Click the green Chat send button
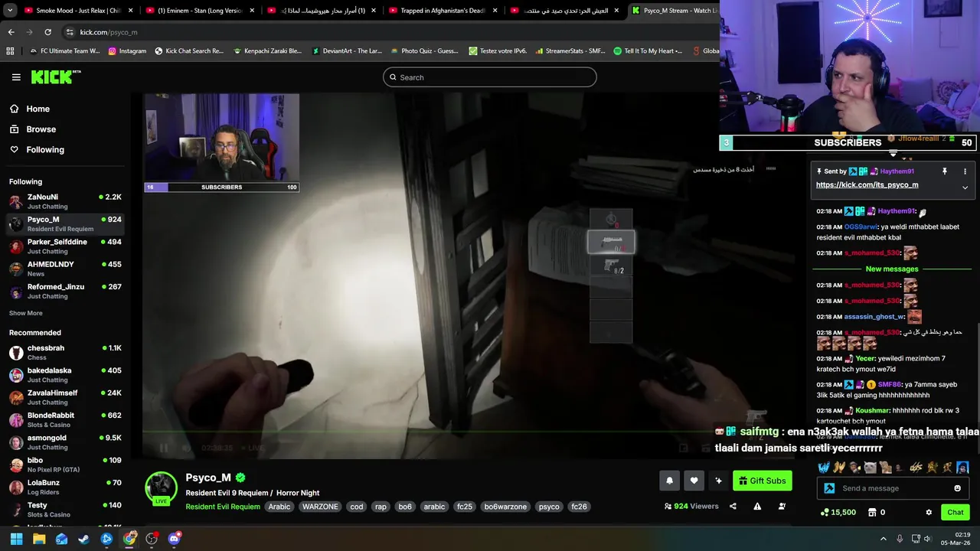The image size is (980, 551). click(955, 512)
